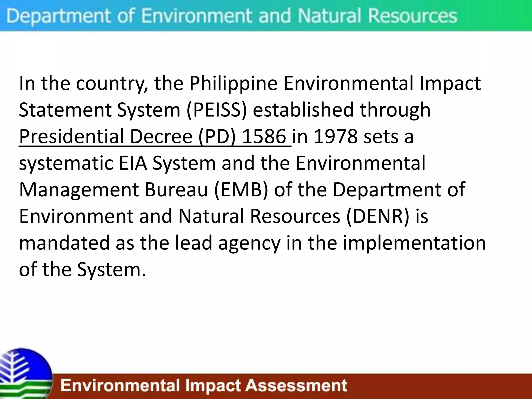Screen dimensions: 532x399
Task: Click the Department of Environment header title
Action: click(231, 16)
